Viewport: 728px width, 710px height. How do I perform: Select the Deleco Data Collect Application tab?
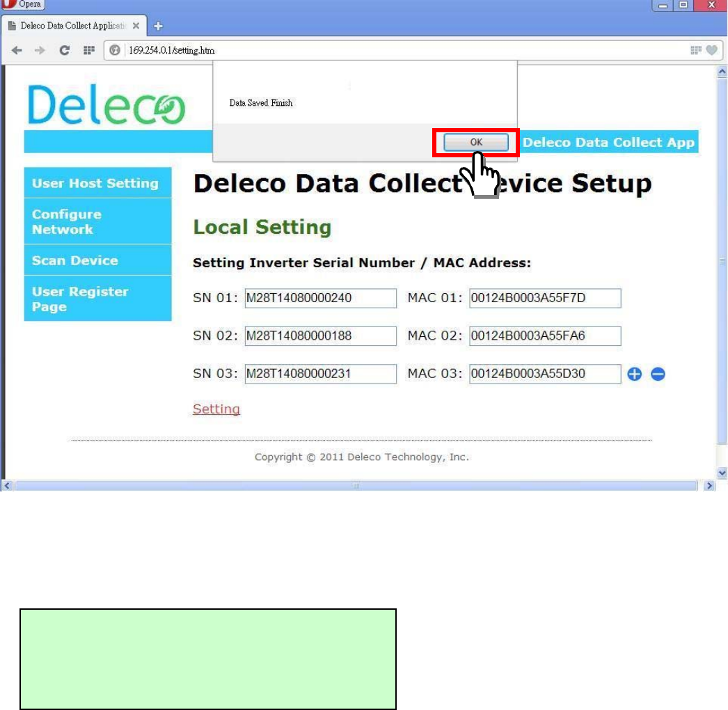tap(74, 26)
